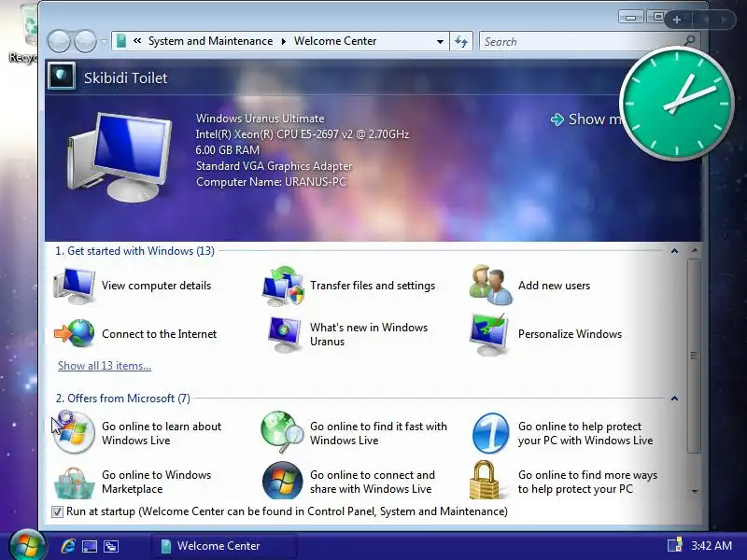Click the search magnifier icon
Image resolution: width=747 pixels, height=560 pixels.
point(689,41)
